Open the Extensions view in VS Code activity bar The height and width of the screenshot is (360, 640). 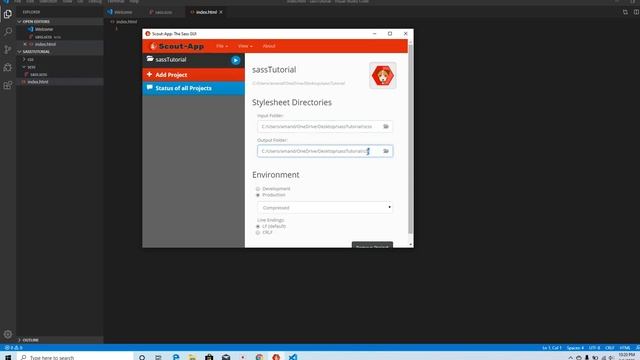(8, 85)
